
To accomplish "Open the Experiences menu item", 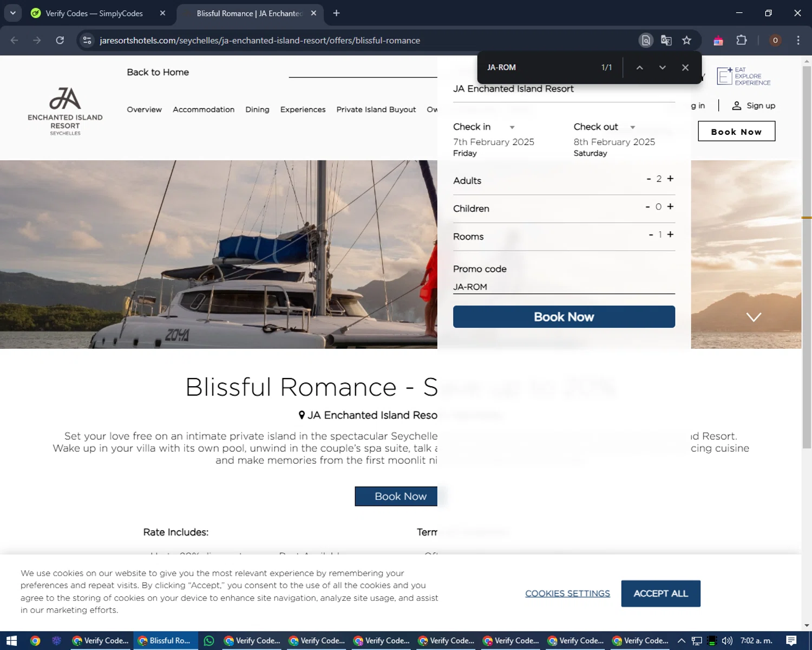I will click(303, 109).
